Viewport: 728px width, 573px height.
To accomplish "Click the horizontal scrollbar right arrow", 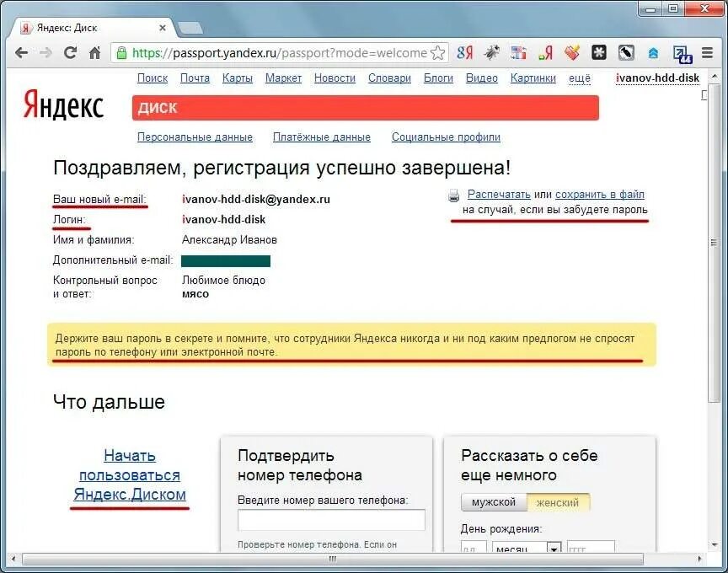I will tap(699, 559).
